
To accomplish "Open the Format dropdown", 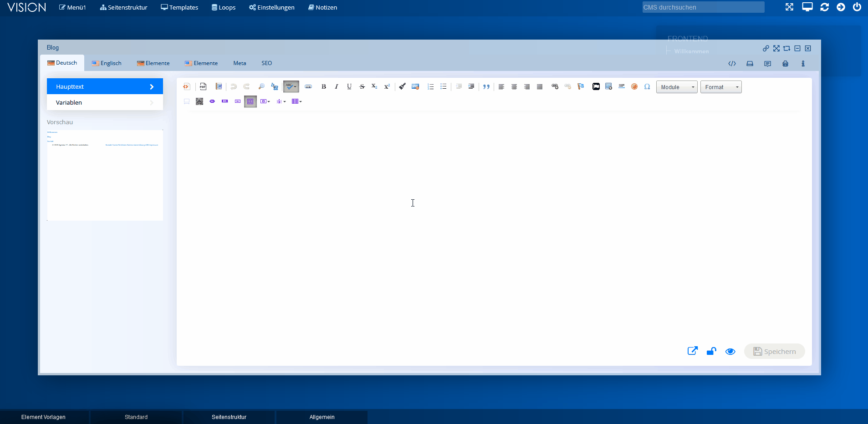I will pos(720,87).
